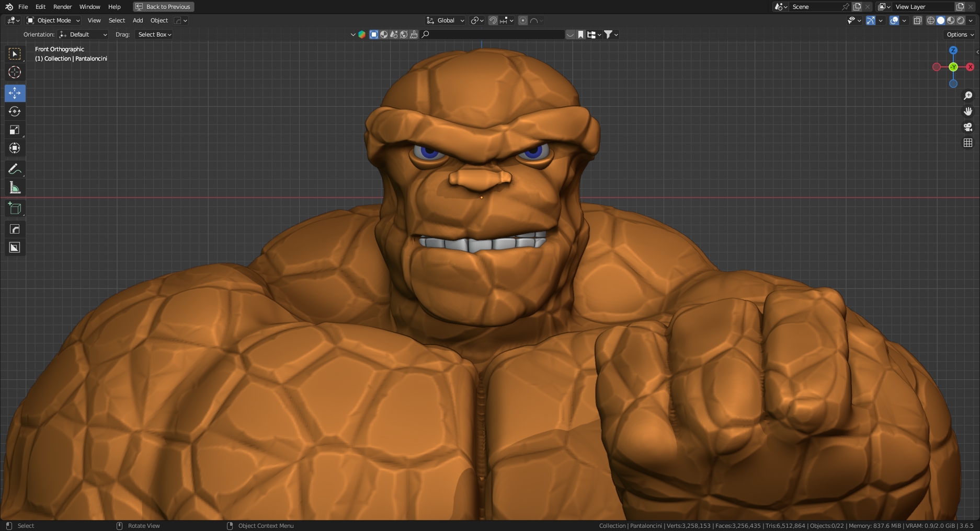The image size is (980, 531).
Task: Select the Move tool
Action: [x=15, y=93]
